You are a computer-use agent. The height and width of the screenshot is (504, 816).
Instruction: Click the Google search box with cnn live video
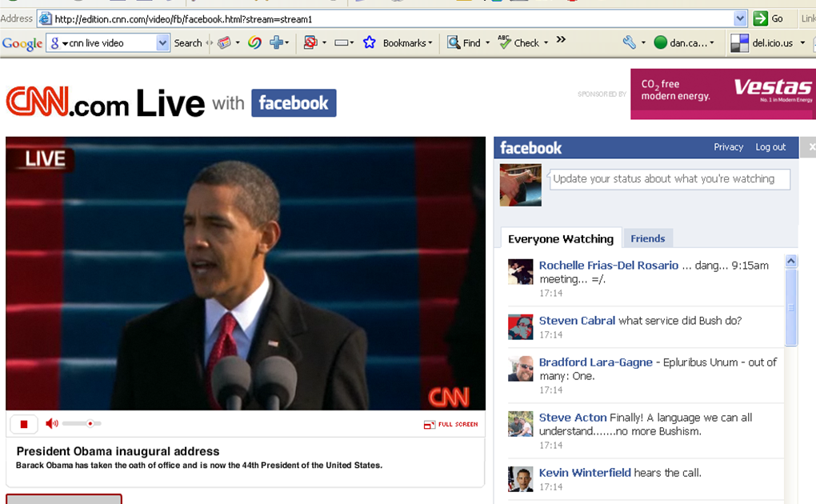[x=108, y=43]
